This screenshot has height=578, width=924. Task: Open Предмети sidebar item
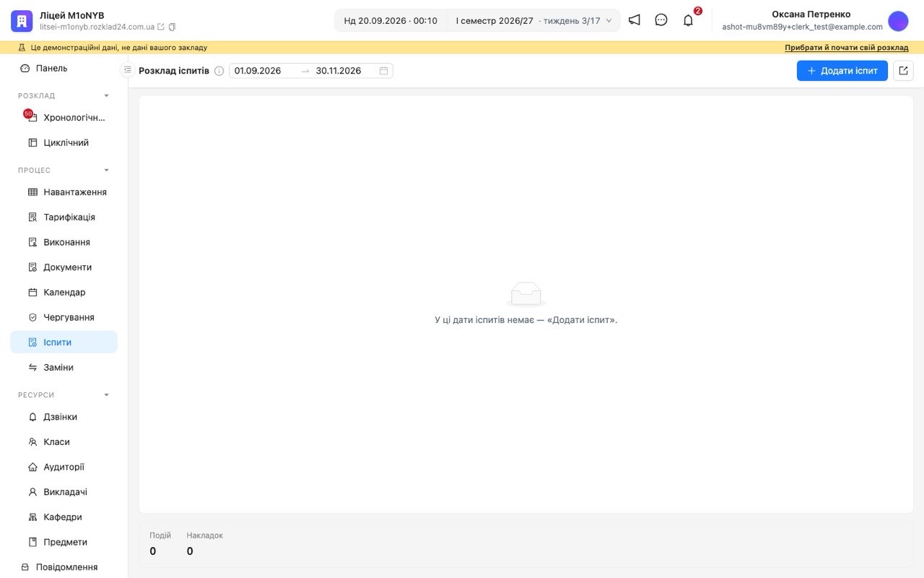(x=64, y=542)
